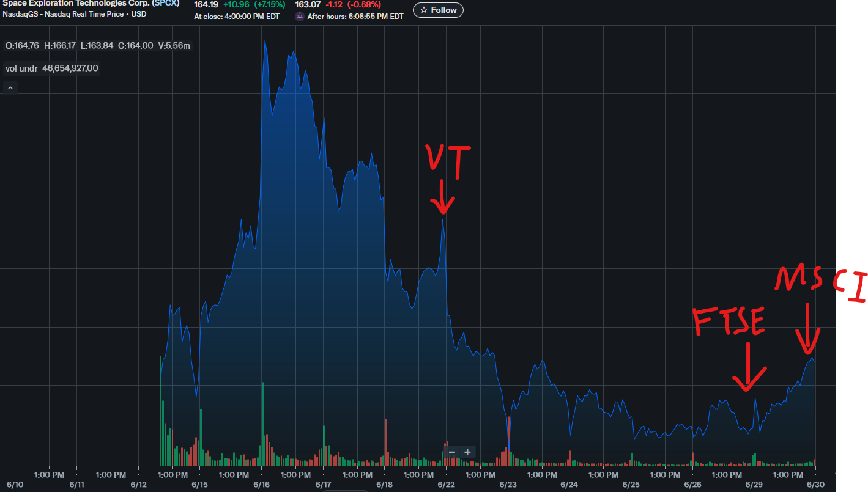The image size is (868, 492).
Task: Click the 6/30 date on the time axis
Action: point(815,485)
